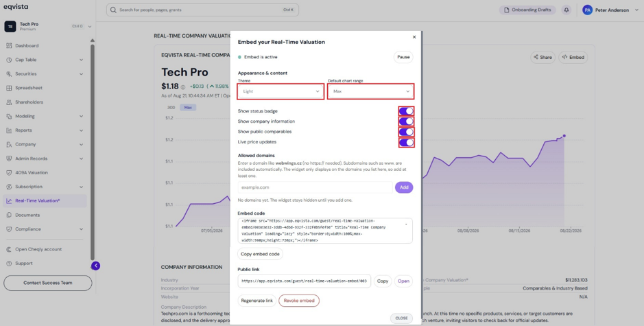
Task: Expand the Reports submenu chevron
Action: pos(82,130)
